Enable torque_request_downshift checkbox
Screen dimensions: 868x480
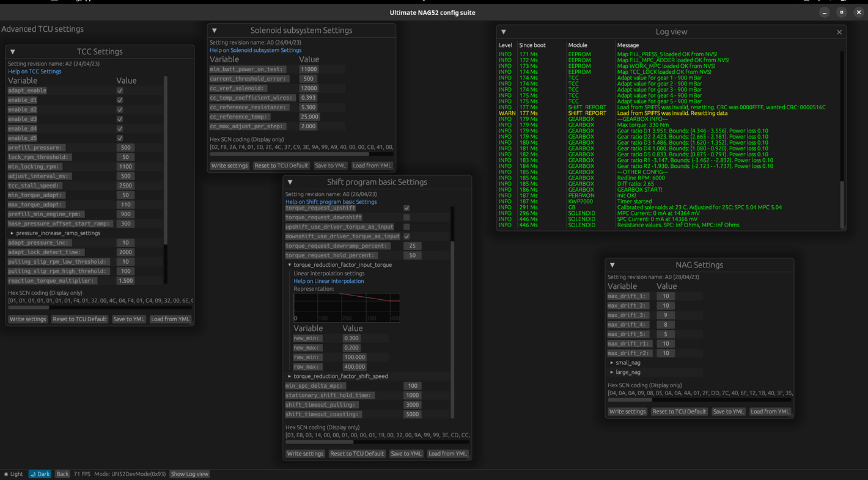tap(406, 217)
